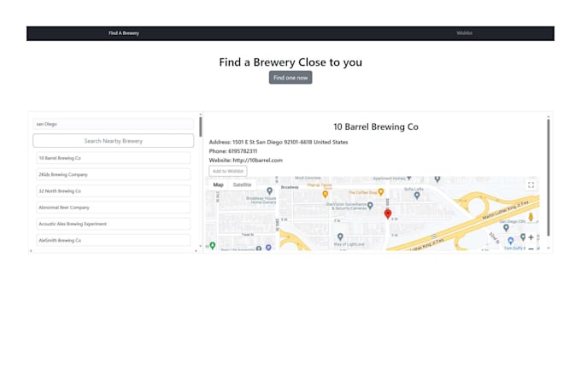
Task: Click the brewery list scroll-down arrow
Action: 201,246
